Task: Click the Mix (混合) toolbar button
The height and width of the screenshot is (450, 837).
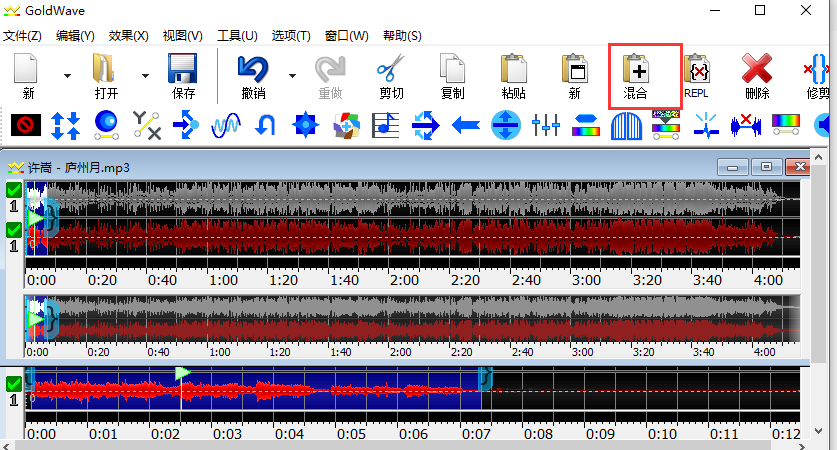Action: pyautogui.click(x=636, y=75)
